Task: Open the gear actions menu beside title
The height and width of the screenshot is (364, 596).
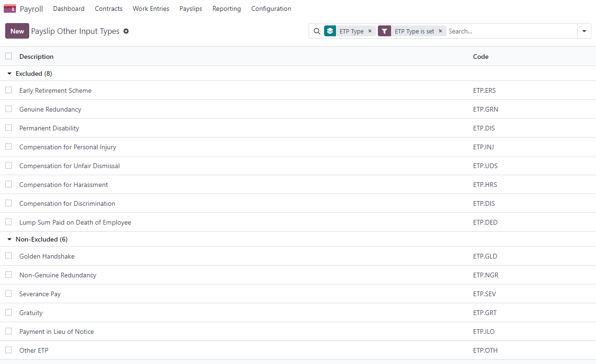Action: point(126,31)
